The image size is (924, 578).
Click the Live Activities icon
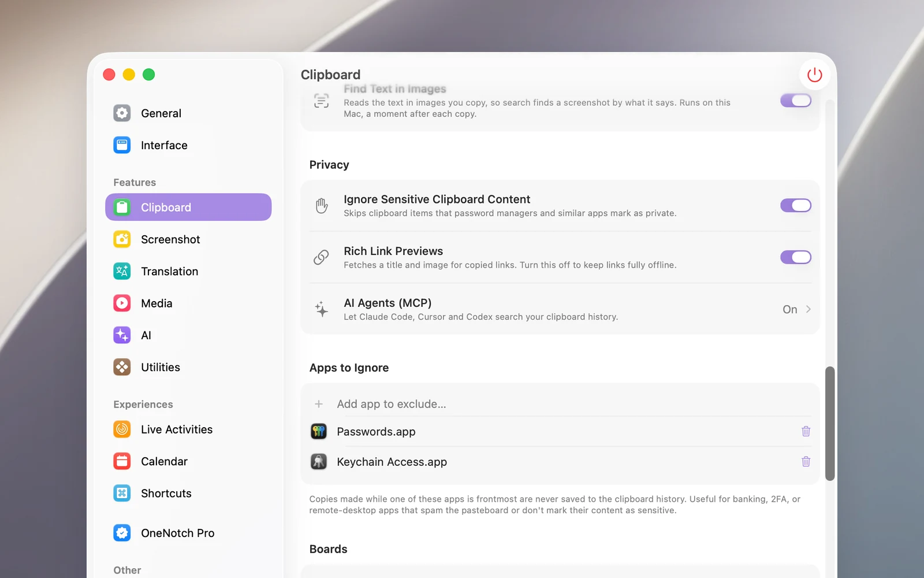tap(122, 429)
